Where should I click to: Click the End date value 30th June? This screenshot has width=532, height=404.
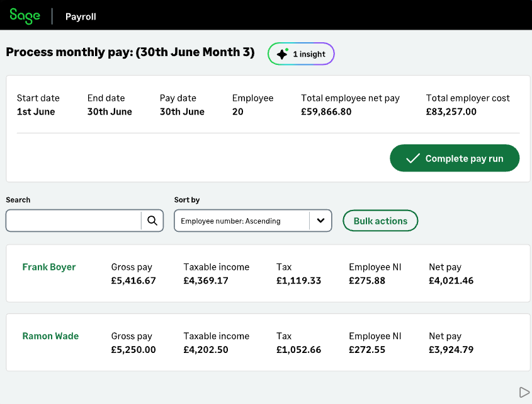(110, 112)
